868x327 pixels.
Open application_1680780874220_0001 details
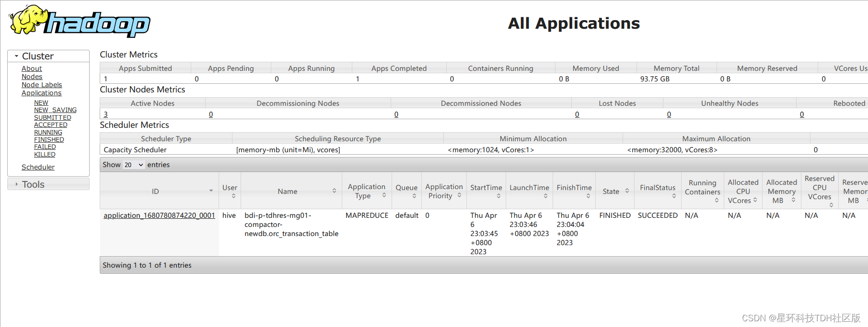tap(159, 215)
